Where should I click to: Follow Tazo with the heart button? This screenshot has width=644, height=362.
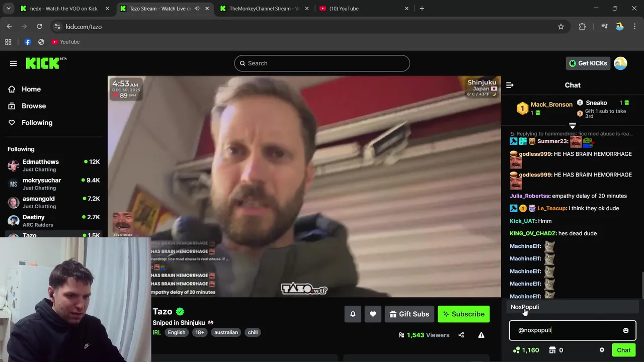pyautogui.click(x=373, y=314)
